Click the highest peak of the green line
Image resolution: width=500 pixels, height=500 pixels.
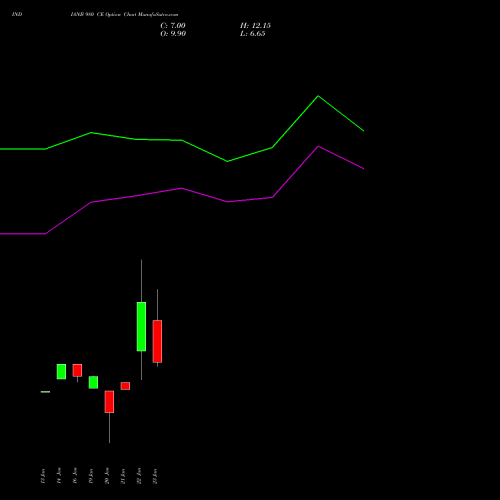click(318, 96)
